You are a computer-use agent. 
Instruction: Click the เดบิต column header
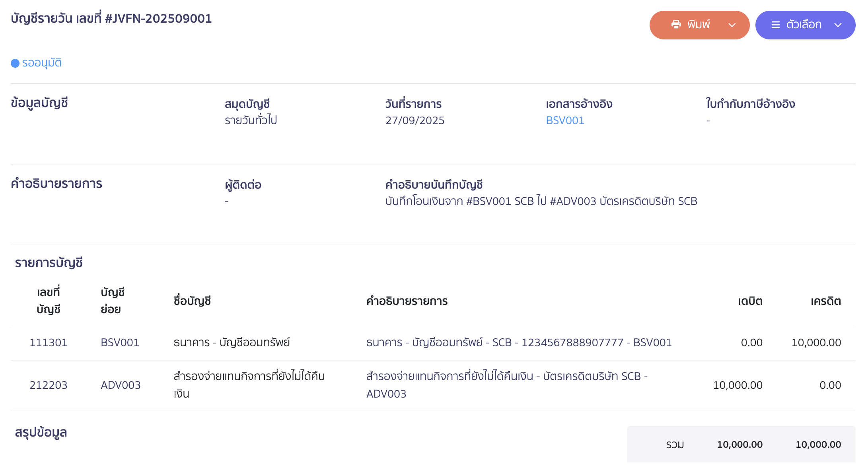point(750,301)
